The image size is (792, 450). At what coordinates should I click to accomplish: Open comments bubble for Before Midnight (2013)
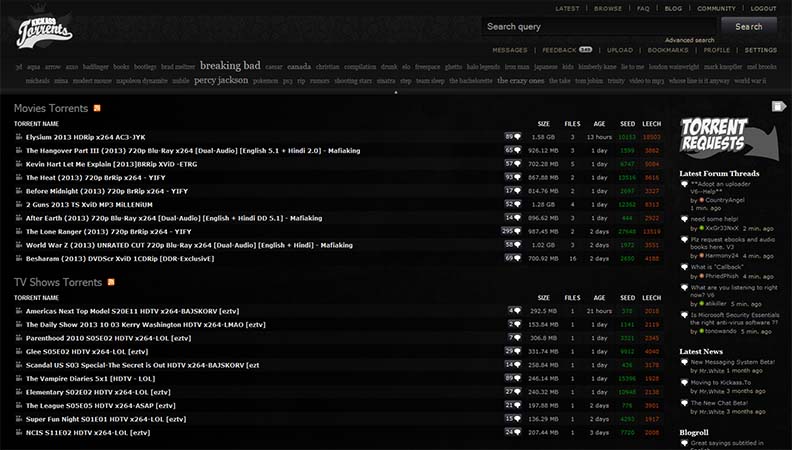(x=513, y=191)
